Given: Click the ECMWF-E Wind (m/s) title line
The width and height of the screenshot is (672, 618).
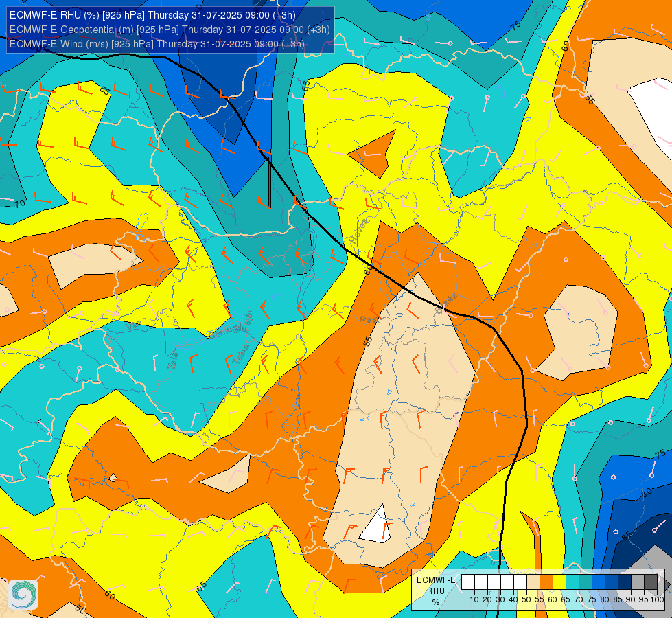Looking at the screenshot, I should [x=157, y=44].
